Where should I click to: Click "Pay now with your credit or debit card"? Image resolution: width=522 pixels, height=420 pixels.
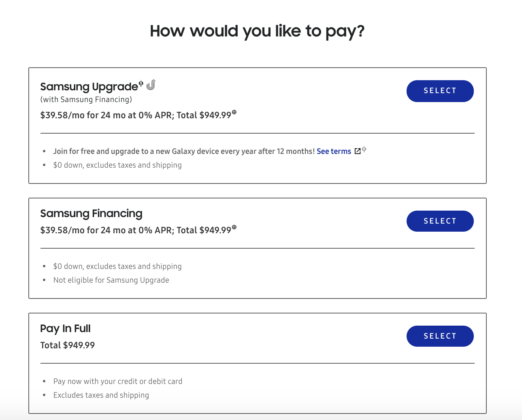click(x=117, y=382)
